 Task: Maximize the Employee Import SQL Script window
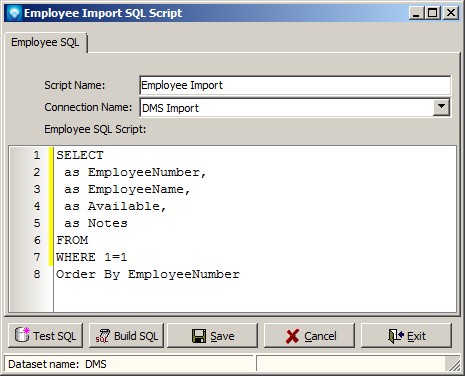(433, 13)
